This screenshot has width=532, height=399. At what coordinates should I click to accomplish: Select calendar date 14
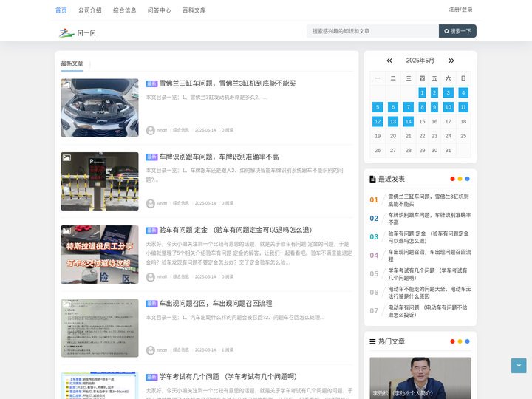pos(409,121)
